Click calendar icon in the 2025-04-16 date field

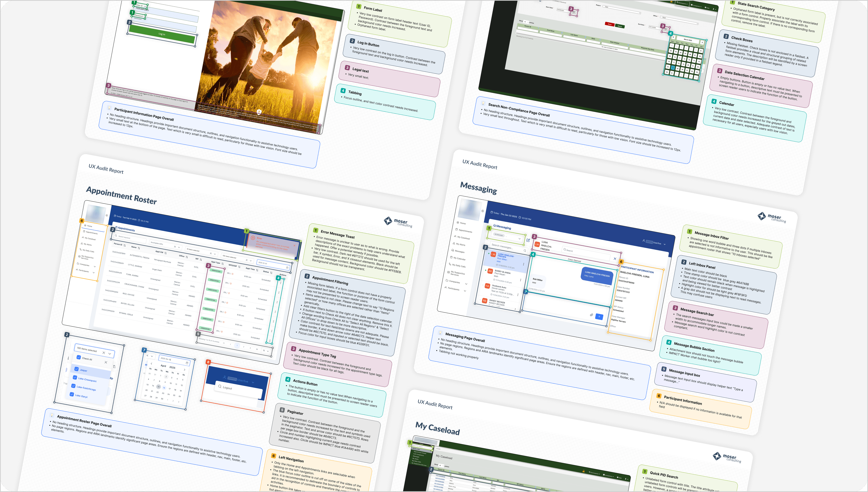pyautogui.click(x=187, y=363)
